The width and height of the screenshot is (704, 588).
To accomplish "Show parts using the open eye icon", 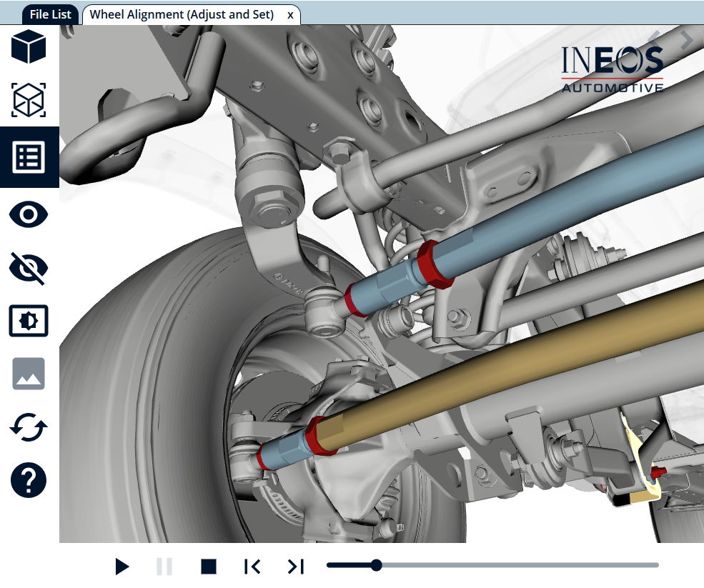I will (29, 214).
